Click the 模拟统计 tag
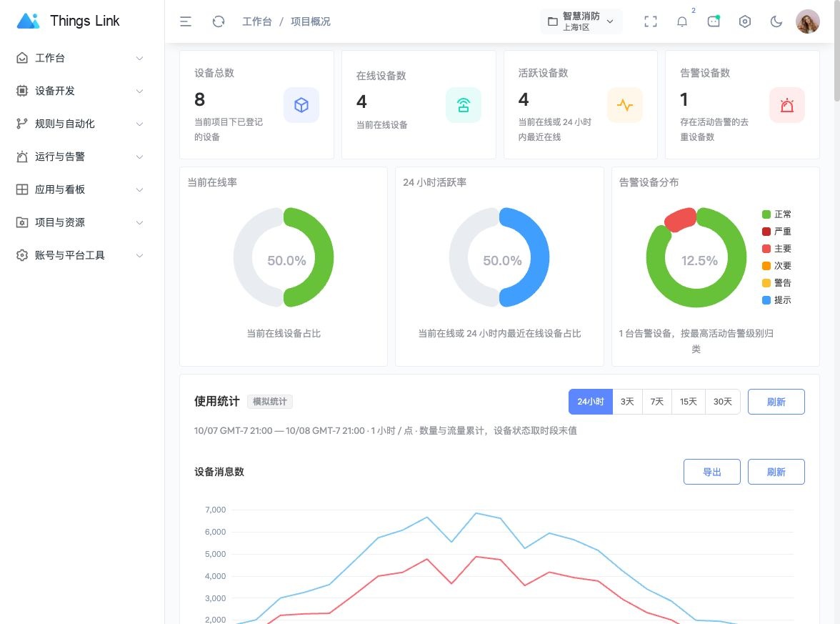The height and width of the screenshot is (624, 840). point(269,402)
